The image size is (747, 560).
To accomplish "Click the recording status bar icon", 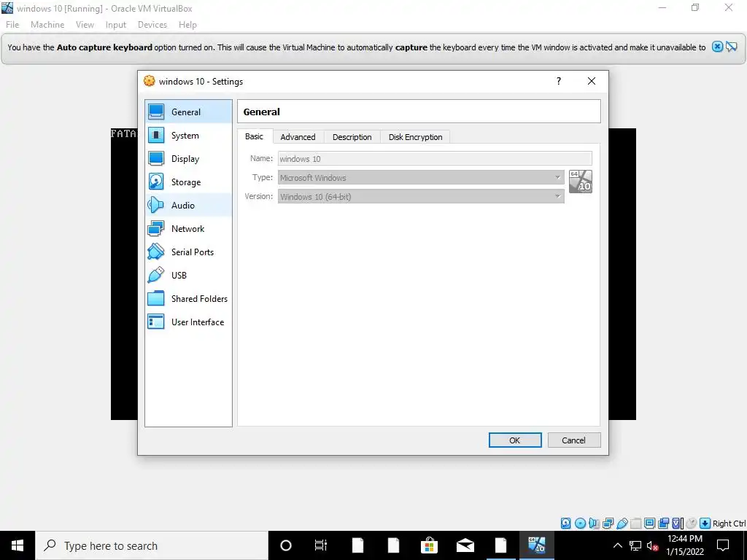I will [x=664, y=524].
